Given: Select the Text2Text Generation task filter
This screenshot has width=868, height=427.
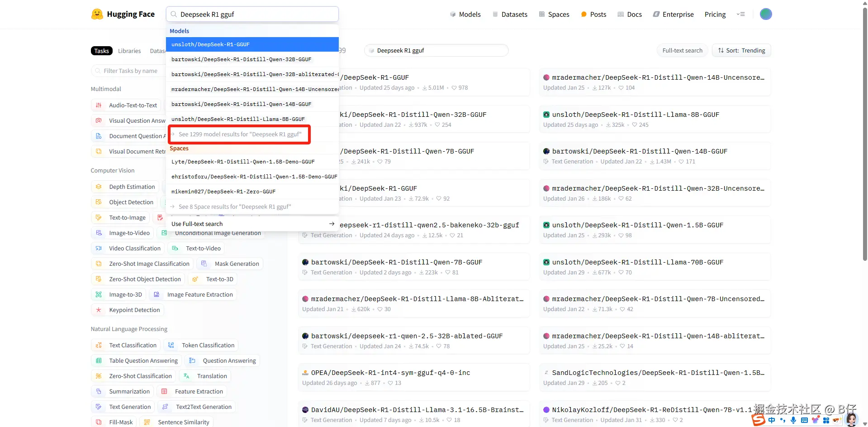Looking at the screenshot, I should coord(197,407).
